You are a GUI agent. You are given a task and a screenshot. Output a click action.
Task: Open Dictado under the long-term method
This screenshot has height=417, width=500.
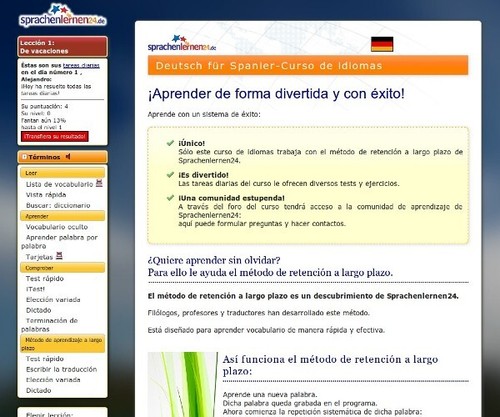pos(39,390)
